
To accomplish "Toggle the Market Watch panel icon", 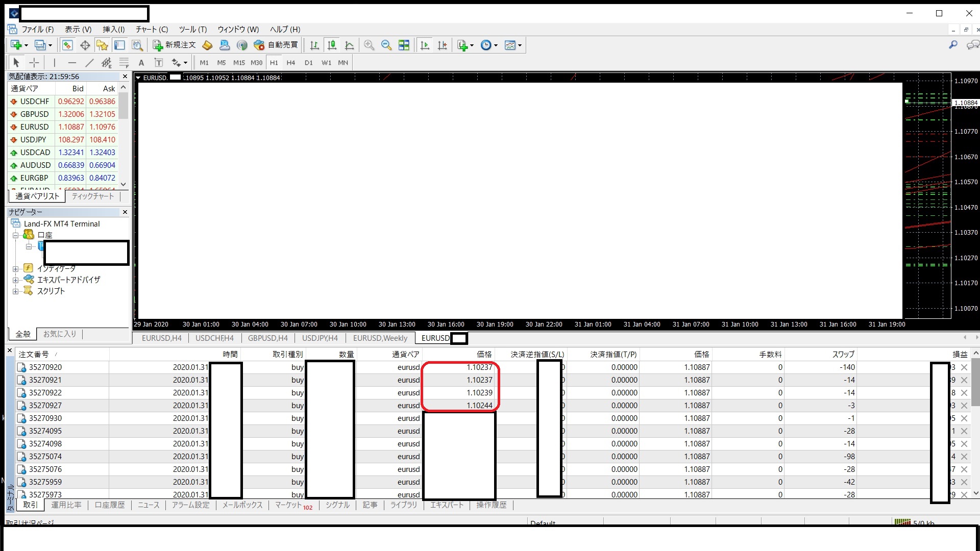I will pyautogui.click(x=67, y=45).
